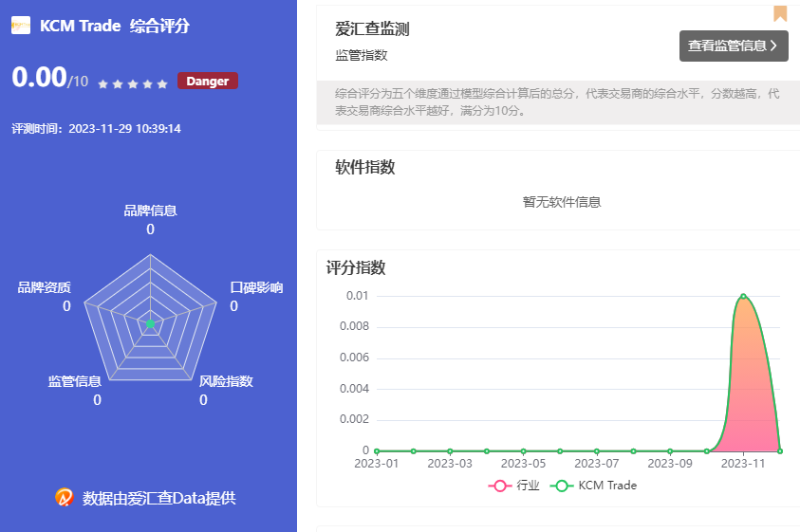The height and width of the screenshot is (532, 800).
Task: Click the peak data point at 2023-11
Action: click(x=743, y=296)
